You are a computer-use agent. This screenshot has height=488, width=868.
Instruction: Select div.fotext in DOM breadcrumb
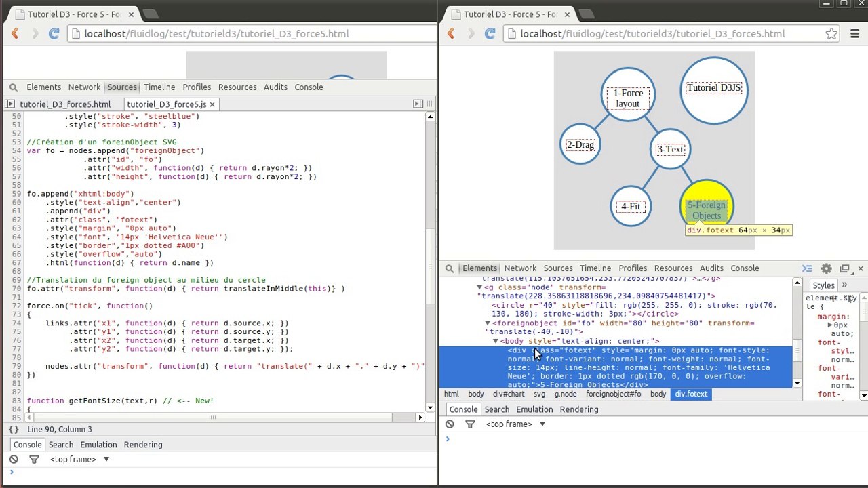pos(690,394)
